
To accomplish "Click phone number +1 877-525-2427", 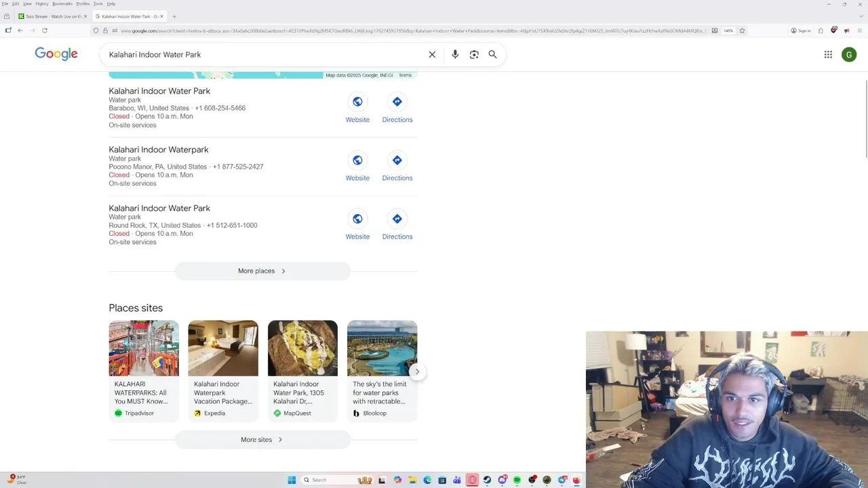I will coord(238,167).
